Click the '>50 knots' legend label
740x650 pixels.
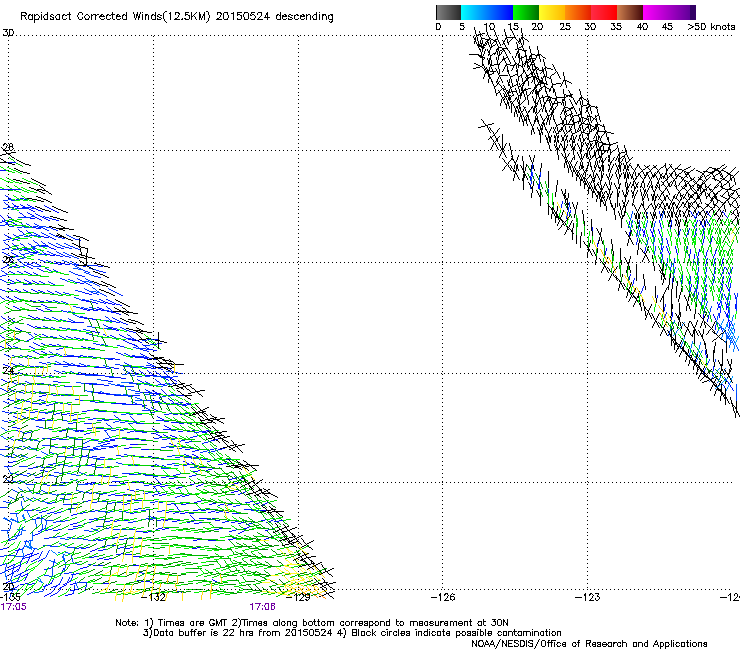coord(711,27)
